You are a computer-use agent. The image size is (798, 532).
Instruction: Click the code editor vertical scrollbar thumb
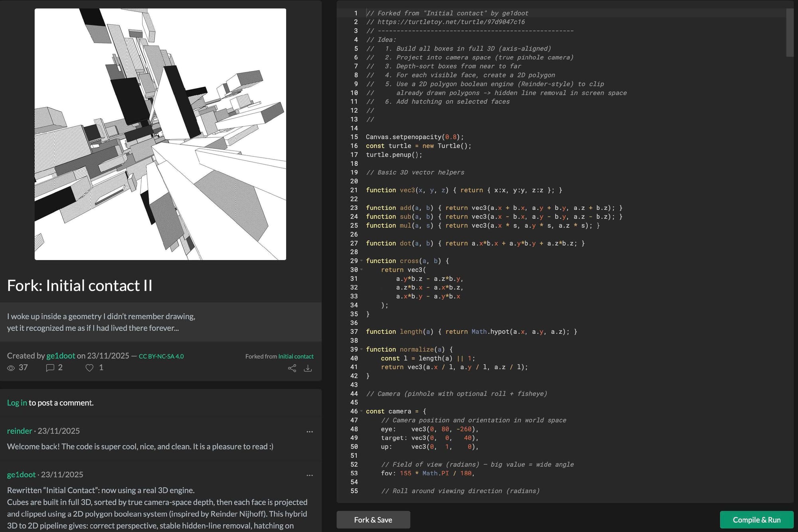(x=789, y=33)
